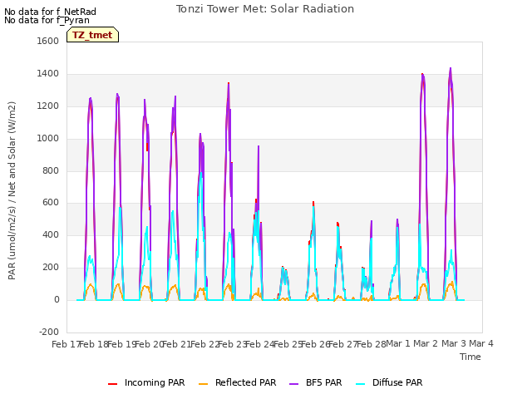
Task: Click the 'No data for f_NetRad' message
Action: [50, 12]
